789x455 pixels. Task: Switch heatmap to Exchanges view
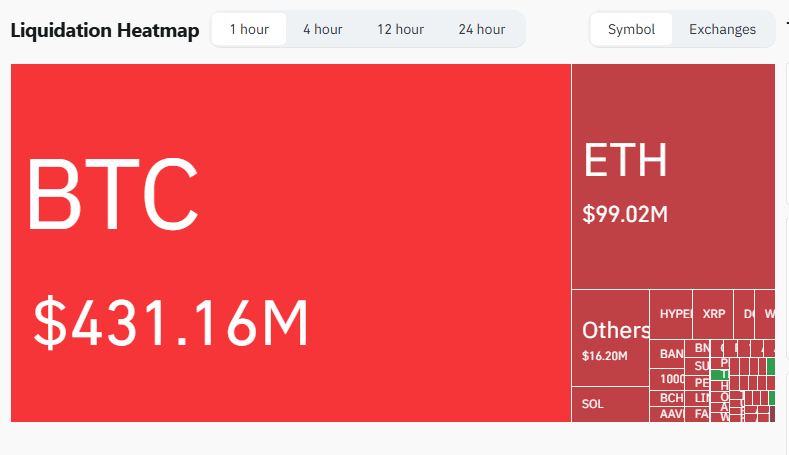[x=722, y=29]
